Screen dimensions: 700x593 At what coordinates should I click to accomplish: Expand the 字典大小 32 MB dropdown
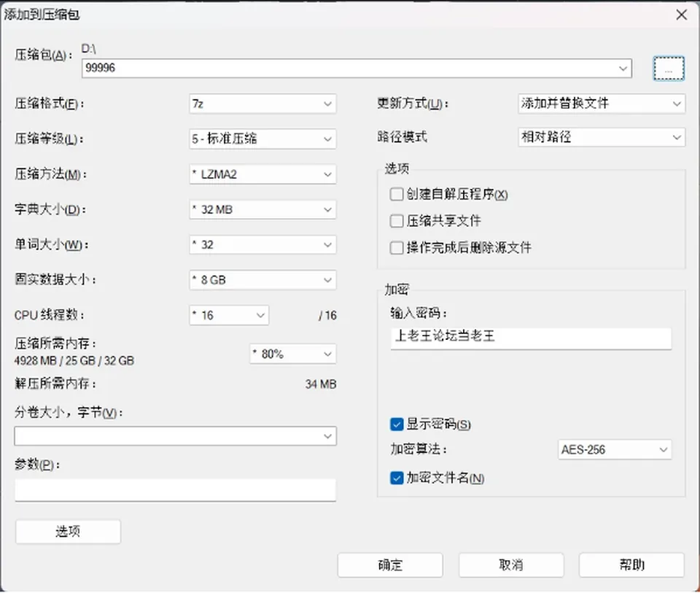pos(262,209)
